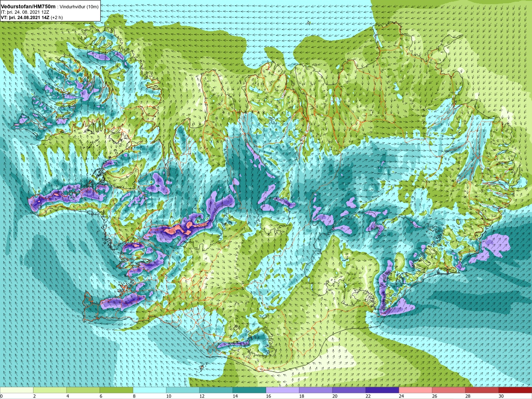
Task: Select the dark teal 14–16 legend swatch
Action: pyautogui.click(x=249, y=390)
